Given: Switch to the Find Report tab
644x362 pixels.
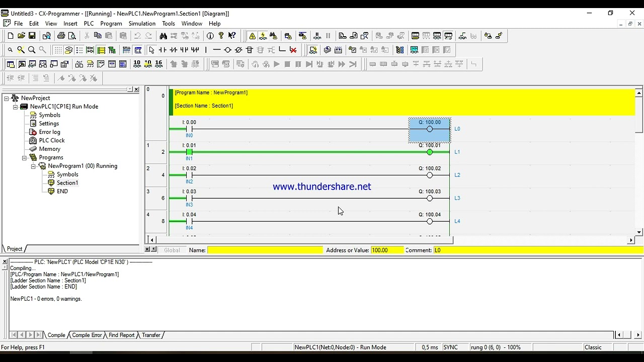Looking at the screenshot, I should coord(121,335).
